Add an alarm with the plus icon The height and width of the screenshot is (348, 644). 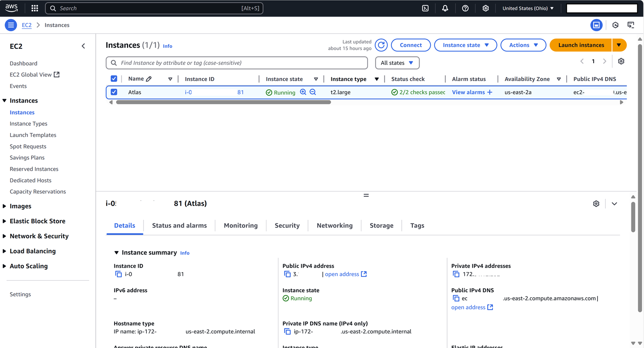tap(490, 92)
